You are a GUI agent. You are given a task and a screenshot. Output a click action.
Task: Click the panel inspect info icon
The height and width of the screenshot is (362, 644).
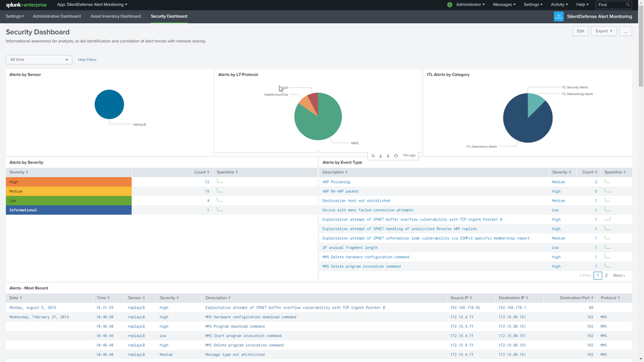click(388, 156)
